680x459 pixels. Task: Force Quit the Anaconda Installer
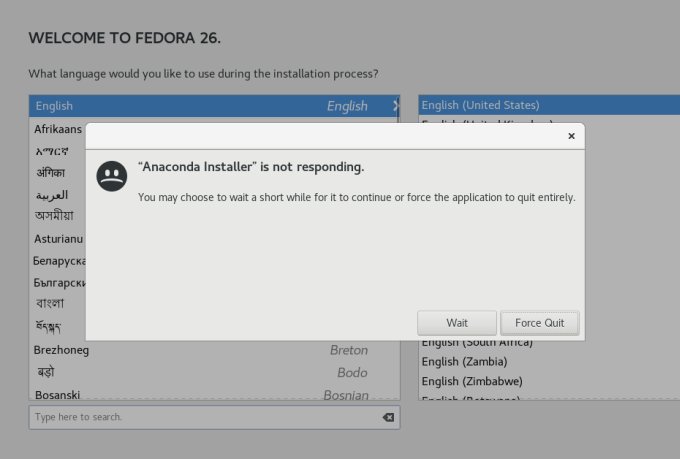pos(539,323)
